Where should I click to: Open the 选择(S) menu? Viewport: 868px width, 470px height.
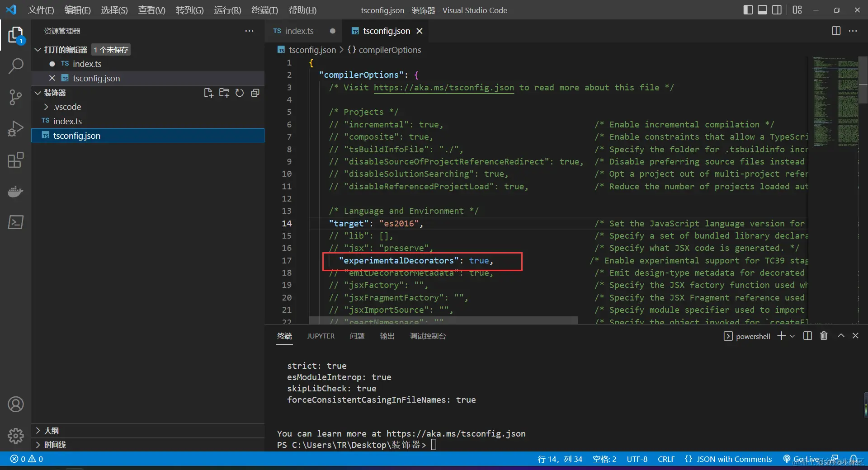pyautogui.click(x=114, y=10)
